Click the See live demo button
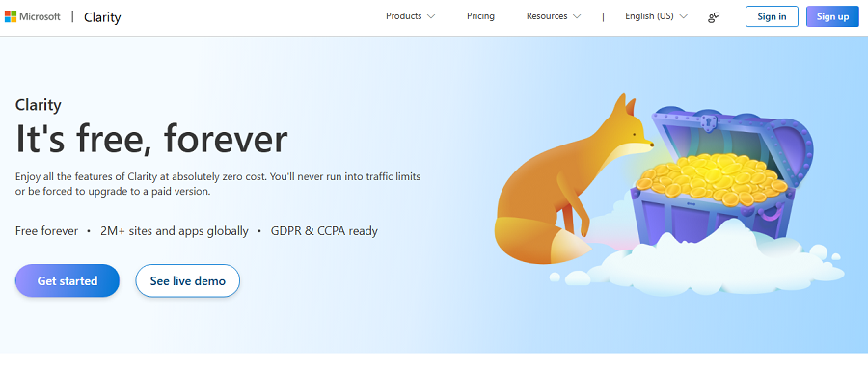 coord(188,280)
